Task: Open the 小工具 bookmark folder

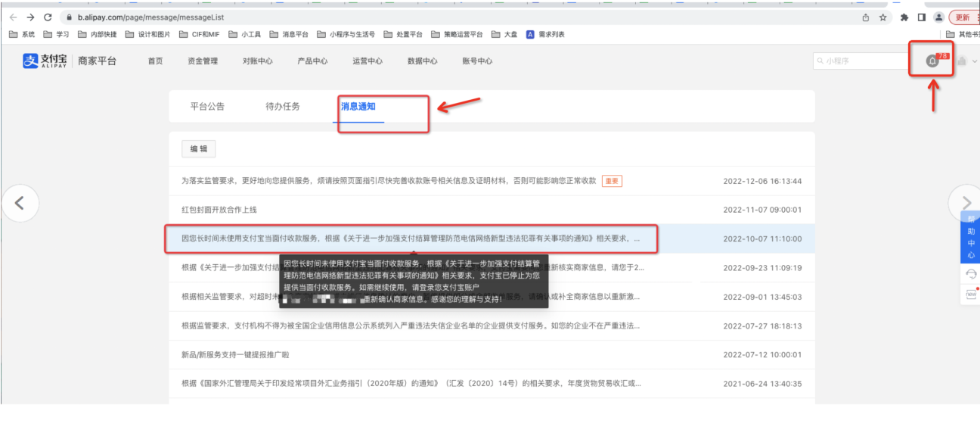Action: click(245, 34)
